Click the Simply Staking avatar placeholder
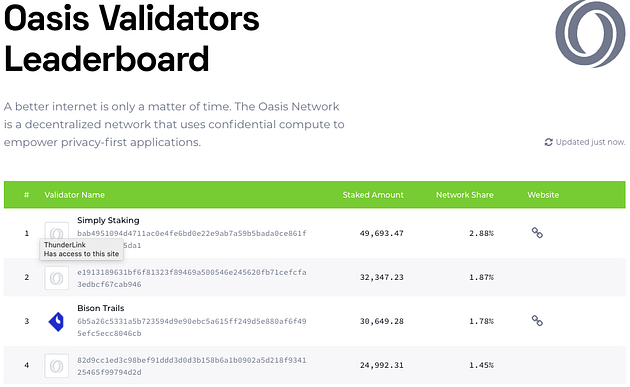Image resolution: width=630 pixels, height=387 pixels. click(56, 231)
